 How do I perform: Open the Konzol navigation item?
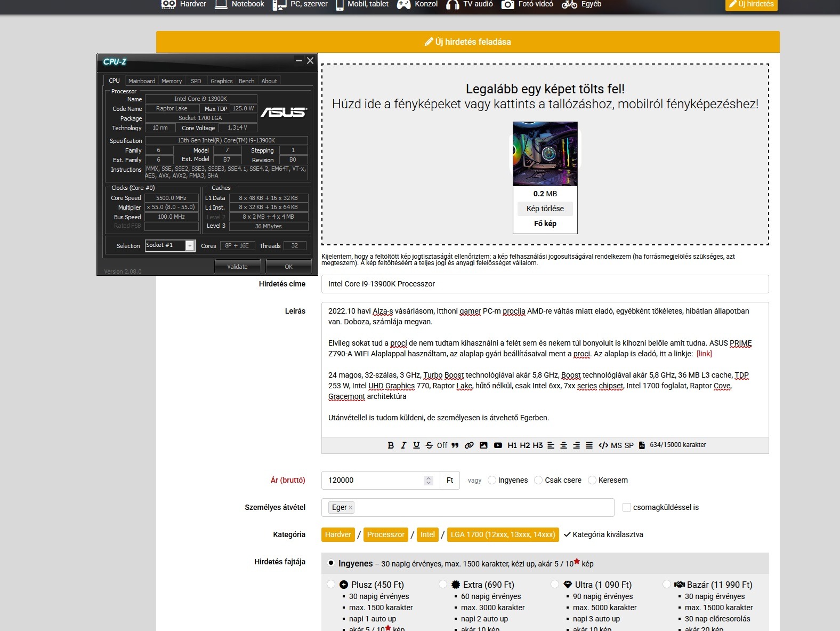pos(417,4)
